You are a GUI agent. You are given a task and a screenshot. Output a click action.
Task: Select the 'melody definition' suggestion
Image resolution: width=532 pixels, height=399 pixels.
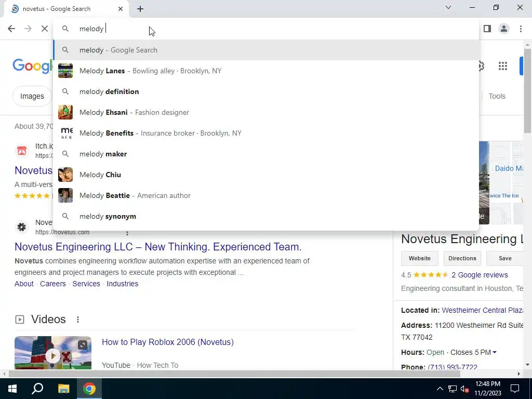pos(266,91)
